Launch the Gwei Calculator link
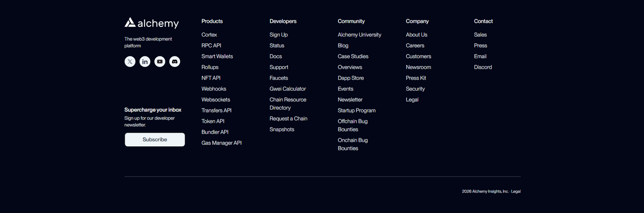Image resolution: width=644 pixels, height=213 pixels. pyautogui.click(x=288, y=89)
